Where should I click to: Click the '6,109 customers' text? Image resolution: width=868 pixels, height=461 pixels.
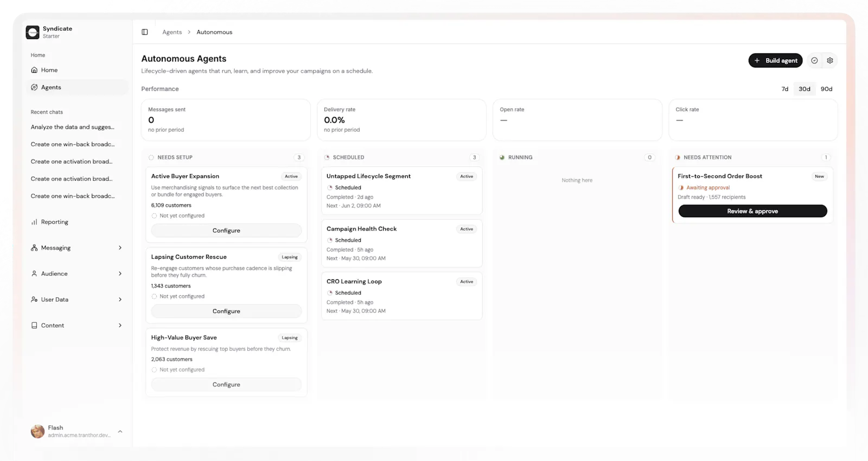[x=171, y=206]
